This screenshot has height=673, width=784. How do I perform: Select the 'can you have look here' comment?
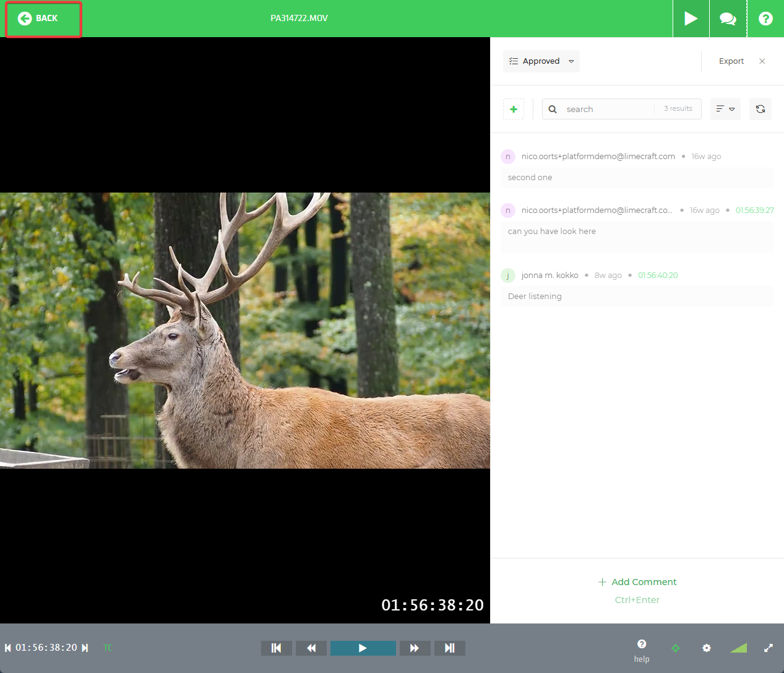(637, 237)
